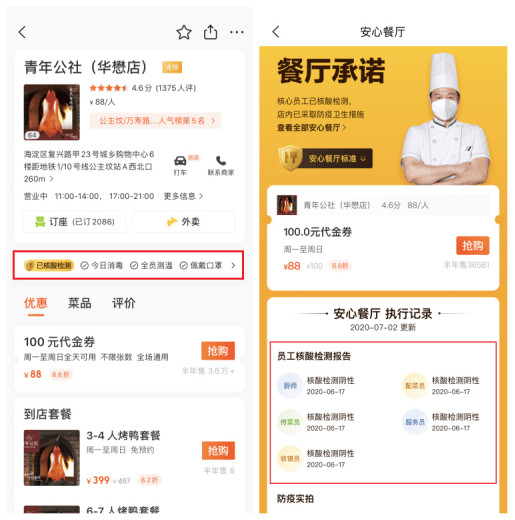
Task: Tap the 订座 reservation button
Action: point(75,222)
